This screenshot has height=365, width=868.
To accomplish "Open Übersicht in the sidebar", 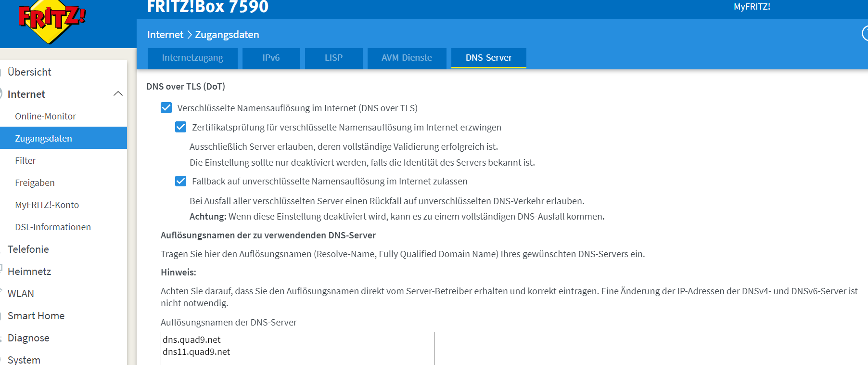I will (29, 72).
